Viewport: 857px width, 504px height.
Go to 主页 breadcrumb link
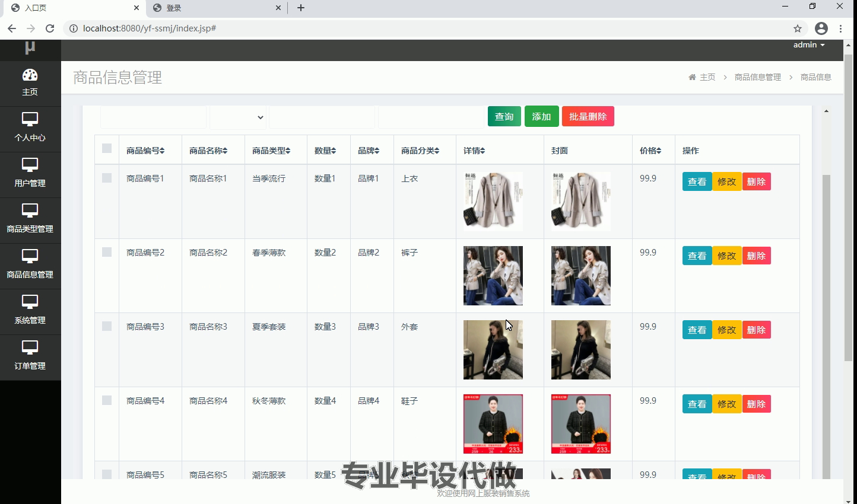[707, 77]
